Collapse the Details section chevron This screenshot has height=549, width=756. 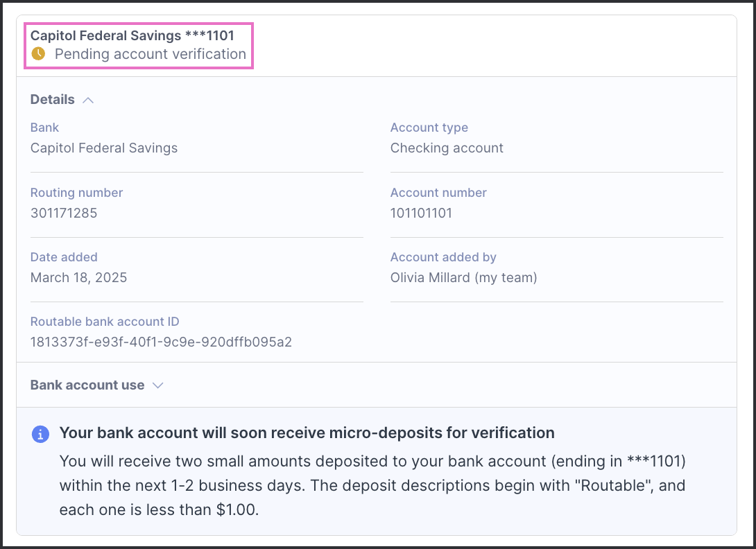88,100
